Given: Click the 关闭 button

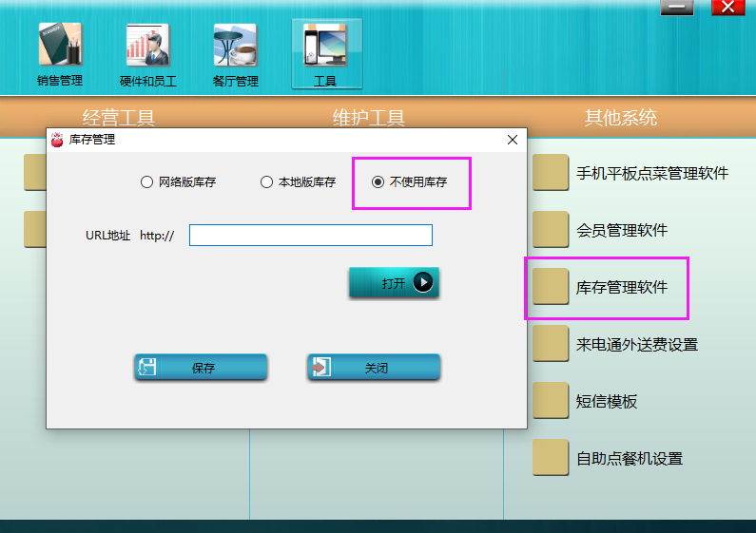Looking at the screenshot, I should point(374,368).
